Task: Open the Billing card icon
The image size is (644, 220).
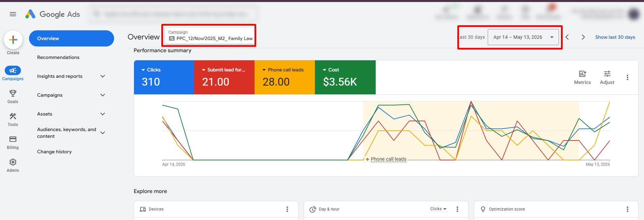Action: tap(13, 139)
